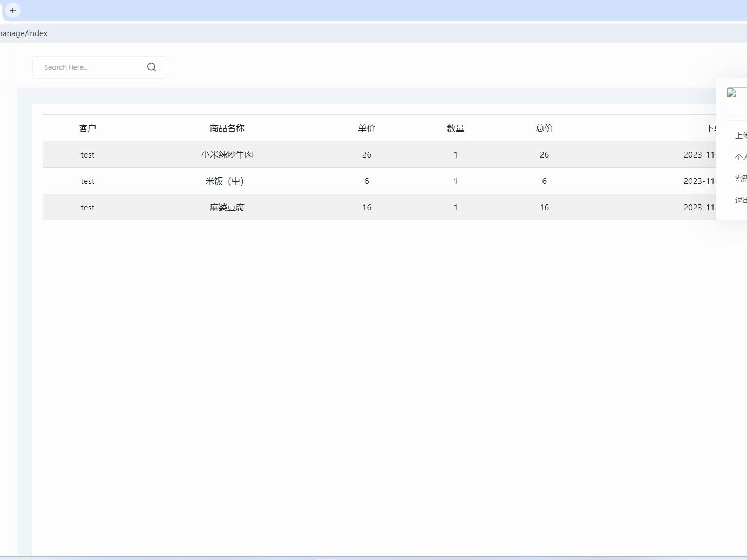Click the 数量 column header
747x560 pixels.
tap(456, 128)
